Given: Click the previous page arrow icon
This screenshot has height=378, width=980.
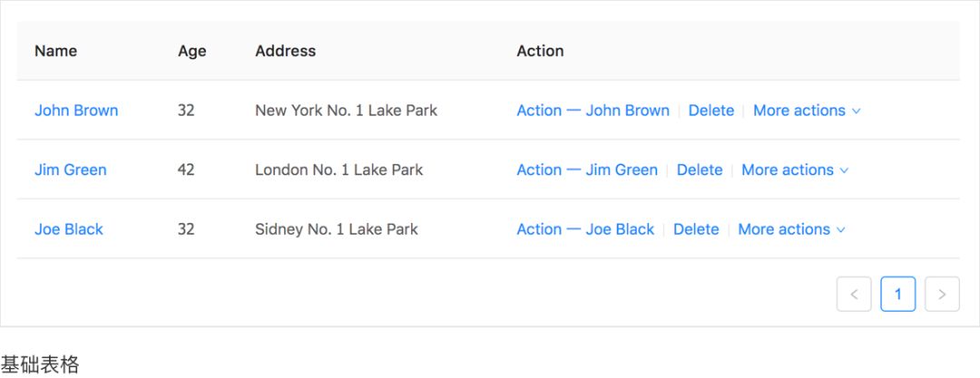Looking at the screenshot, I should coord(854,294).
